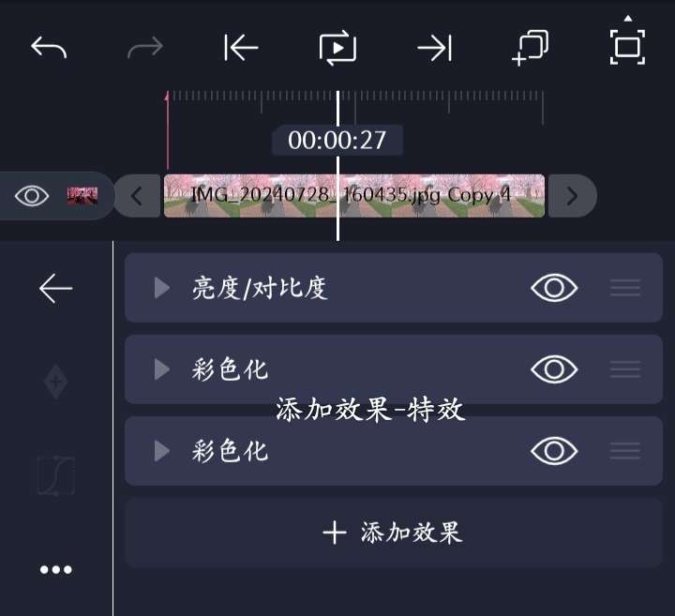Expand the first 彩色化 effect

[162, 368]
